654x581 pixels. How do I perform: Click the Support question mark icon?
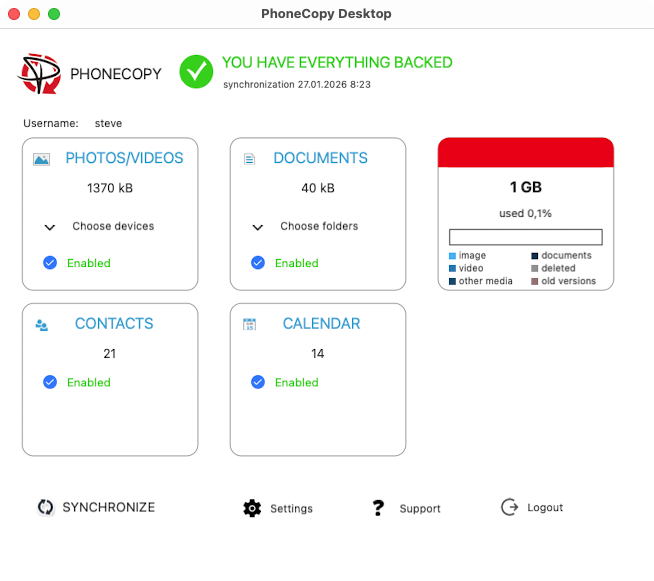pos(378,508)
